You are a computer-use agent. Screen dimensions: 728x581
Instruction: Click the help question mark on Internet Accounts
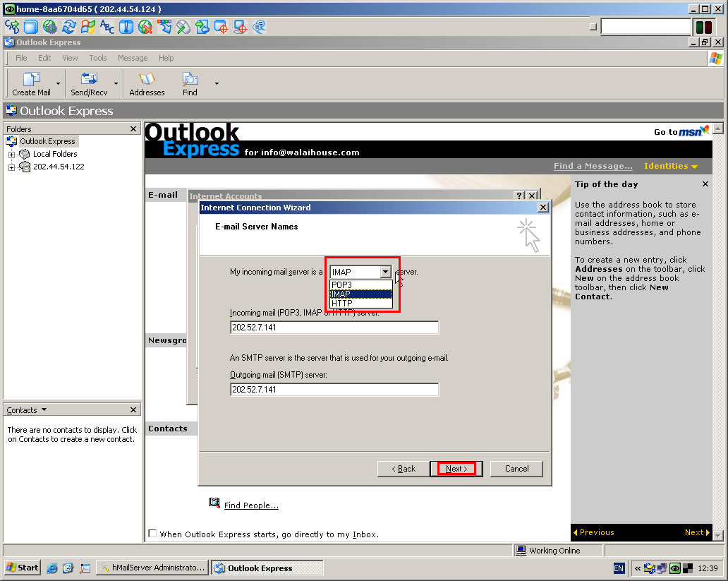click(519, 196)
